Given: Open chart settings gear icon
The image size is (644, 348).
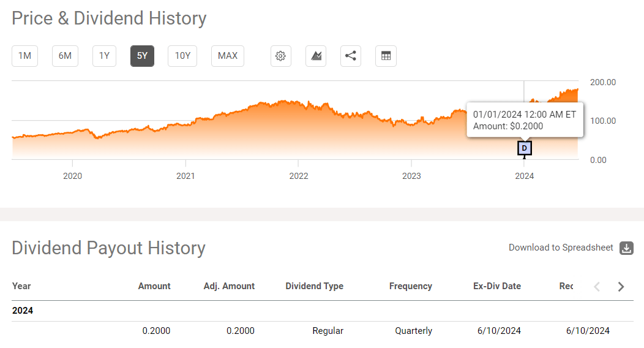Looking at the screenshot, I should 280,56.
